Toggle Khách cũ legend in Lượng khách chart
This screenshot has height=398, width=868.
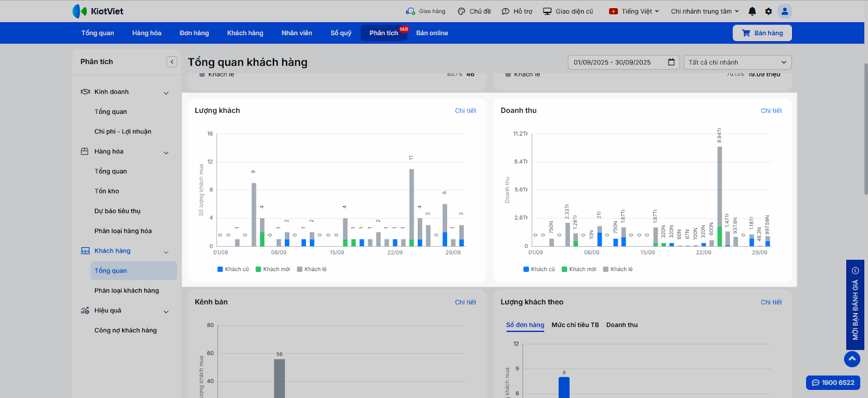(233, 269)
